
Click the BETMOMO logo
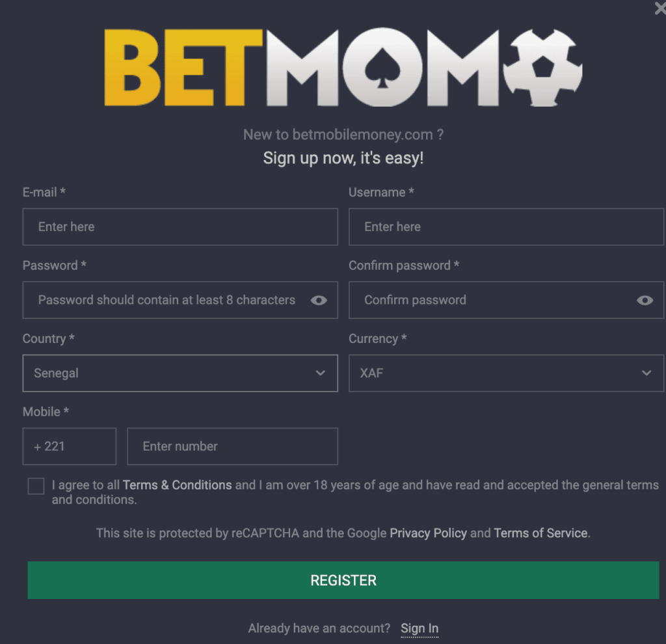pyautogui.click(x=343, y=67)
